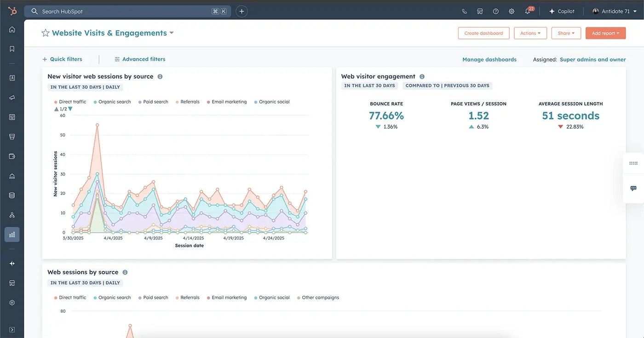Open the Marketplace storefront icon in sidebar

coord(12,283)
